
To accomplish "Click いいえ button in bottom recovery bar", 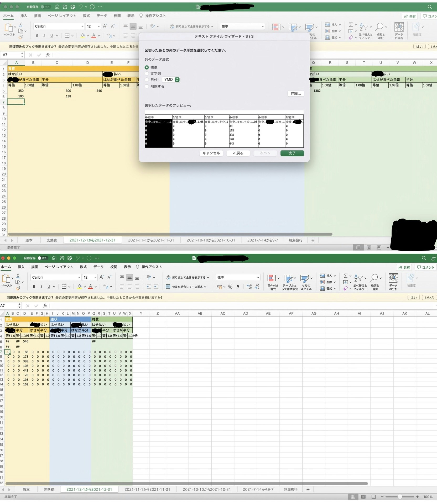I will coord(429,298).
